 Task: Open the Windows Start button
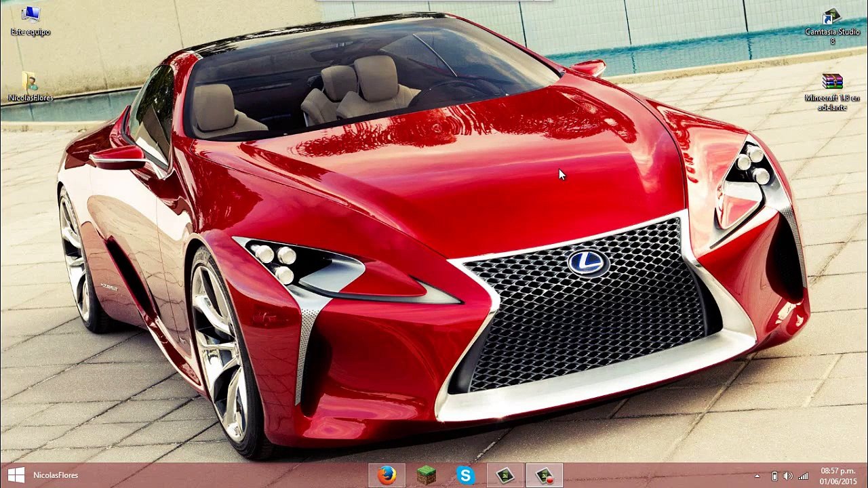tap(16, 475)
